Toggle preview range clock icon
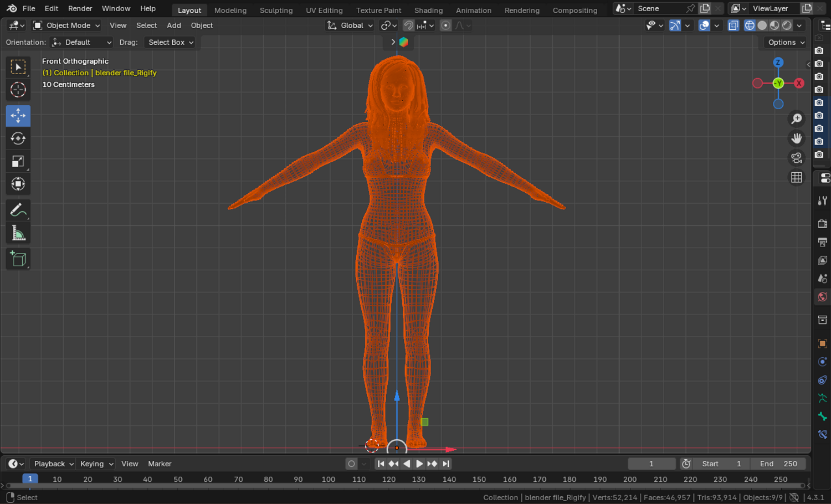The width and height of the screenshot is (831, 504). (686, 464)
